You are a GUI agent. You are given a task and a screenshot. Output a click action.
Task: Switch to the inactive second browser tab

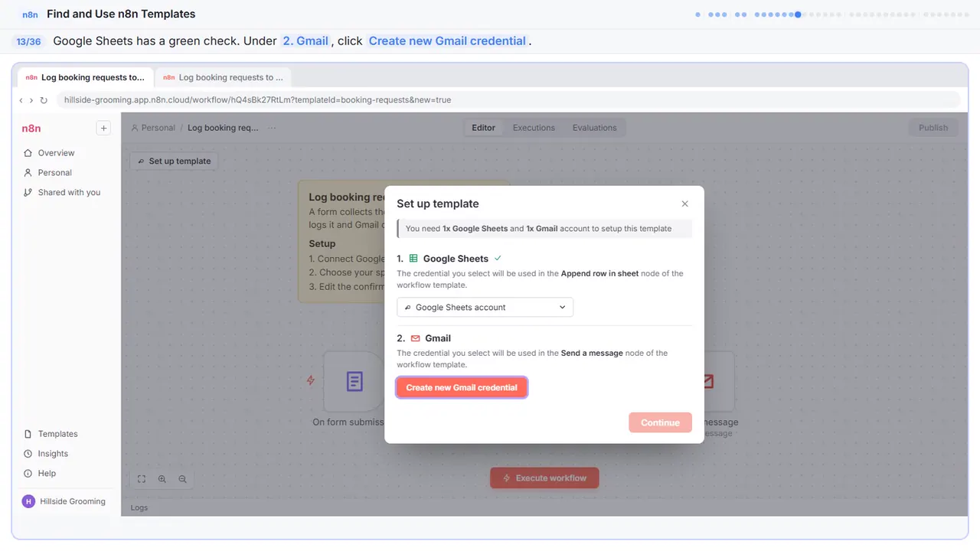click(223, 77)
